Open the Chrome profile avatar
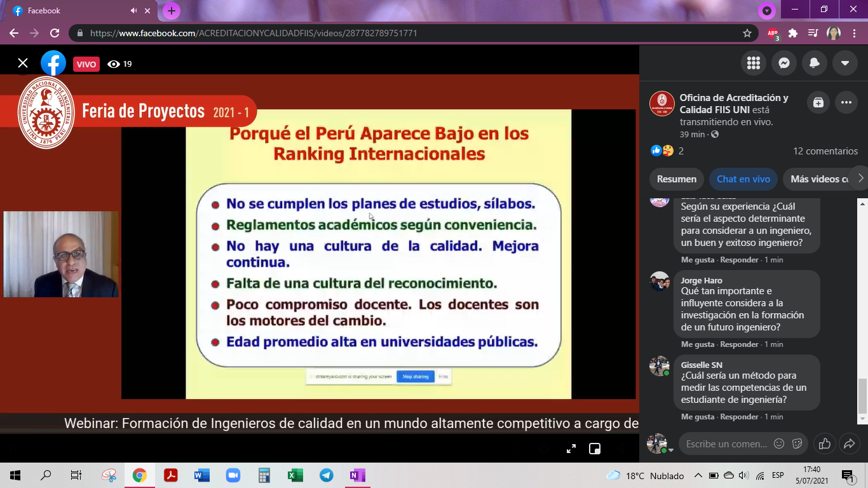Image resolution: width=868 pixels, height=488 pixels. 834,33
